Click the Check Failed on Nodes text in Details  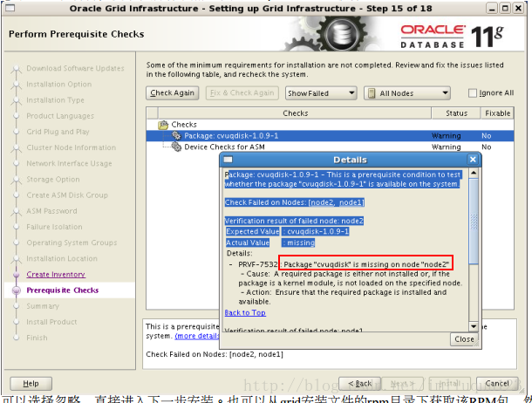click(295, 202)
